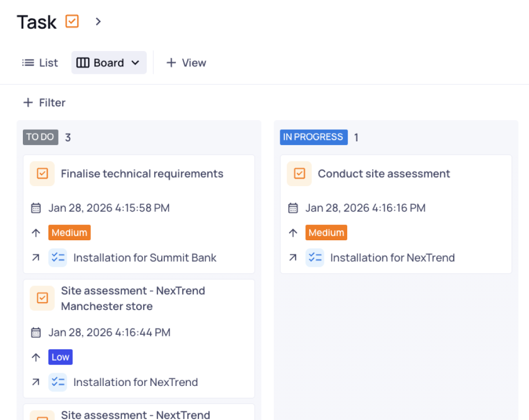Click task icon on Conduct site assessment card
529x420 pixels.
[299, 174]
